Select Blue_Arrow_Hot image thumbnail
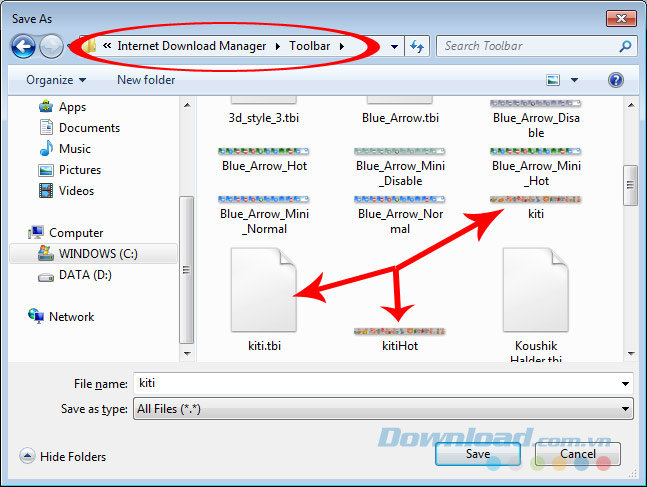 264,151
